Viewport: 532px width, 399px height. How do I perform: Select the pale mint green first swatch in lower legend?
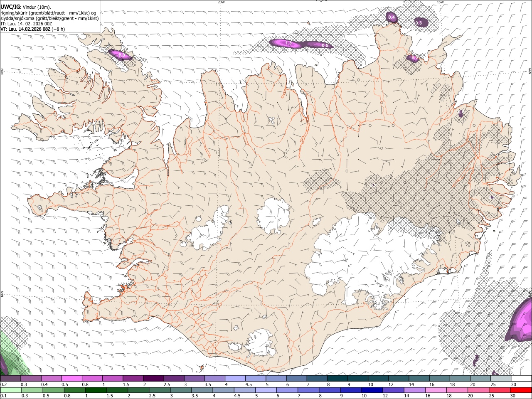11,390
